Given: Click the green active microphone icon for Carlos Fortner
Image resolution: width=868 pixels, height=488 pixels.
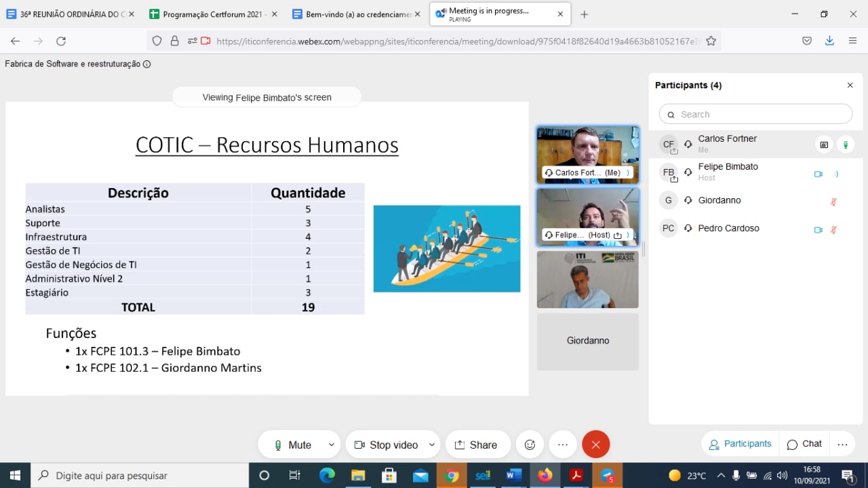Looking at the screenshot, I should pyautogui.click(x=846, y=145).
